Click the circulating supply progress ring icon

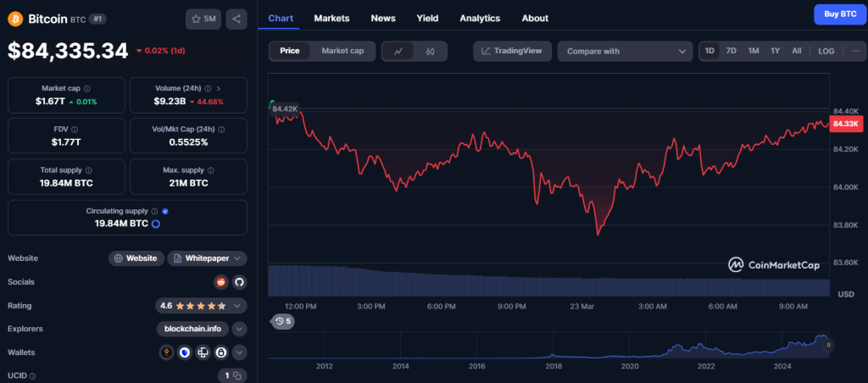(x=156, y=224)
